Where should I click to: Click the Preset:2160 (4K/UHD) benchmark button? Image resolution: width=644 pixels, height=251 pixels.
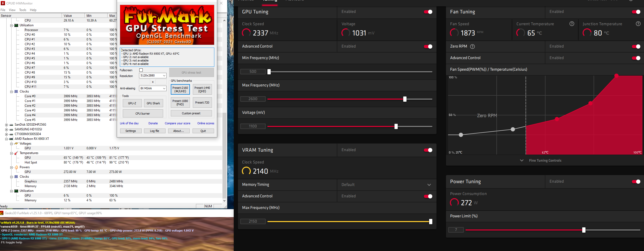tap(180, 90)
